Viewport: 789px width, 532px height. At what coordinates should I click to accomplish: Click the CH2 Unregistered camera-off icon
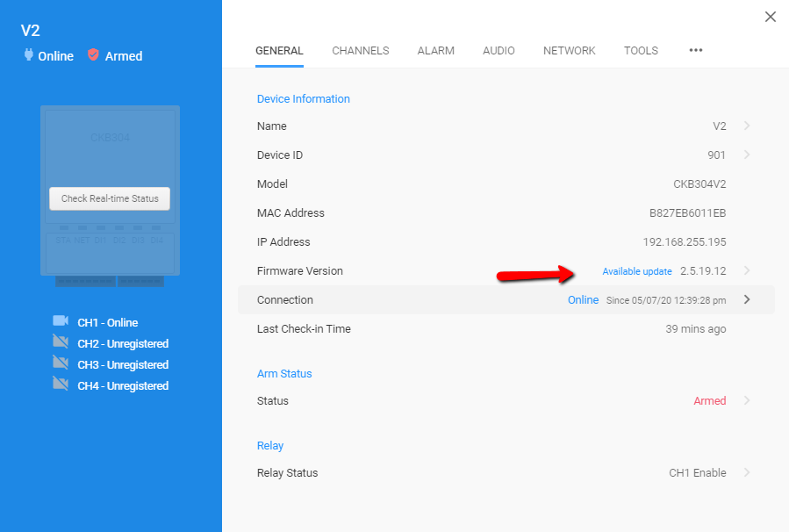click(61, 341)
